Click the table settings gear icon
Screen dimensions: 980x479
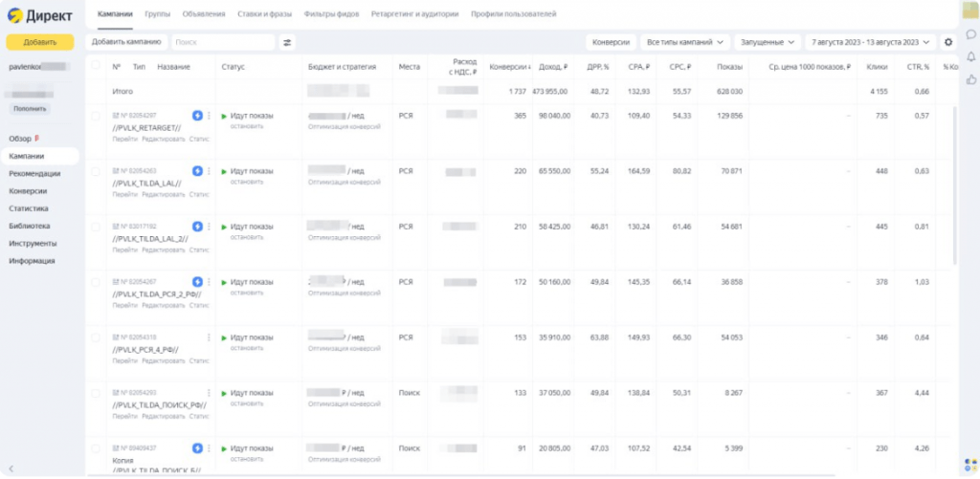click(x=948, y=42)
